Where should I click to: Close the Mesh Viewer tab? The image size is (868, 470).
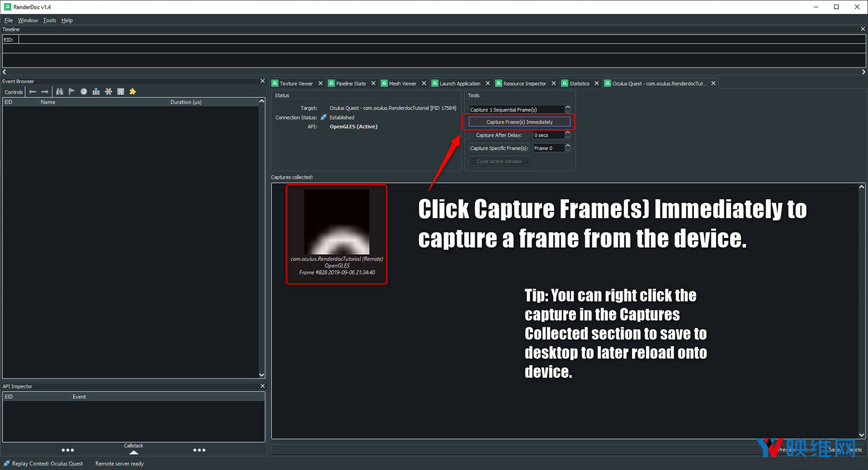[x=424, y=83]
